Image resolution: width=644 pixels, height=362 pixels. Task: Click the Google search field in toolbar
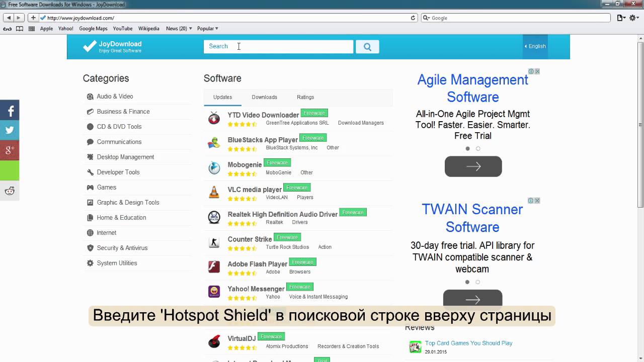[x=516, y=18]
